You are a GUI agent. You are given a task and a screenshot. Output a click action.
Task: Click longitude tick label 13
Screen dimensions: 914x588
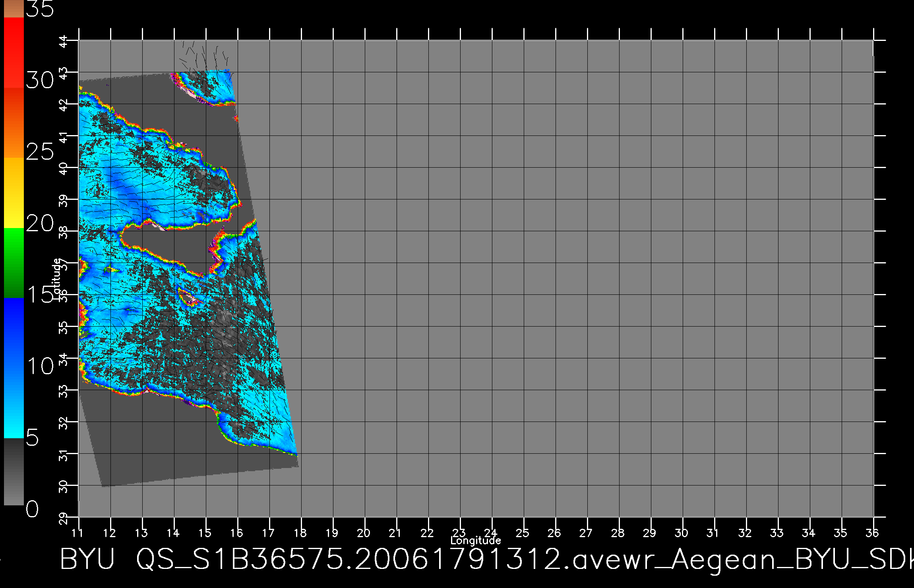pyautogui.click(x=141, y=533)
